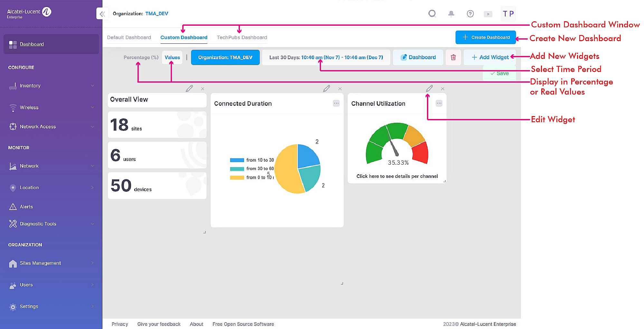Expand the Network Access menu chevron

point(93,127)
